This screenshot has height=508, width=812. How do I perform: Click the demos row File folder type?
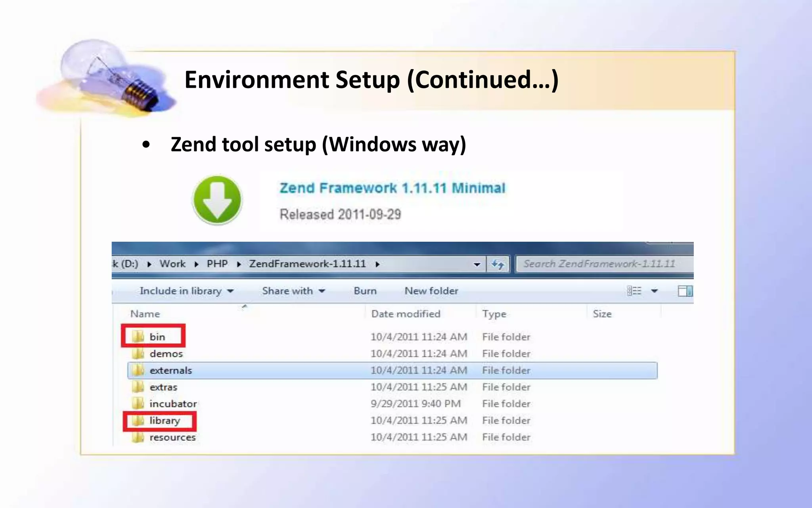pyautogui.click(x=506, y=354)
